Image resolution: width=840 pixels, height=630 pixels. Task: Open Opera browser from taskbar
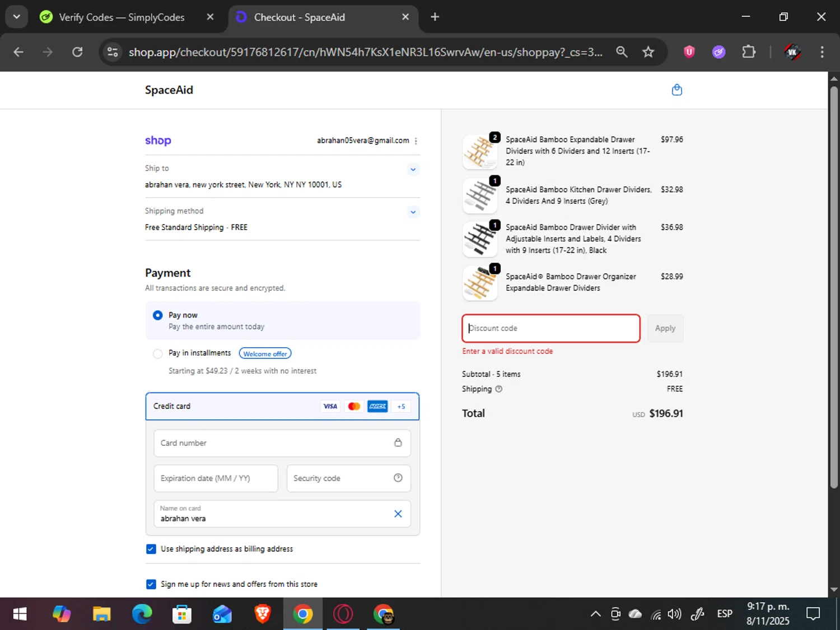point(343,614)
